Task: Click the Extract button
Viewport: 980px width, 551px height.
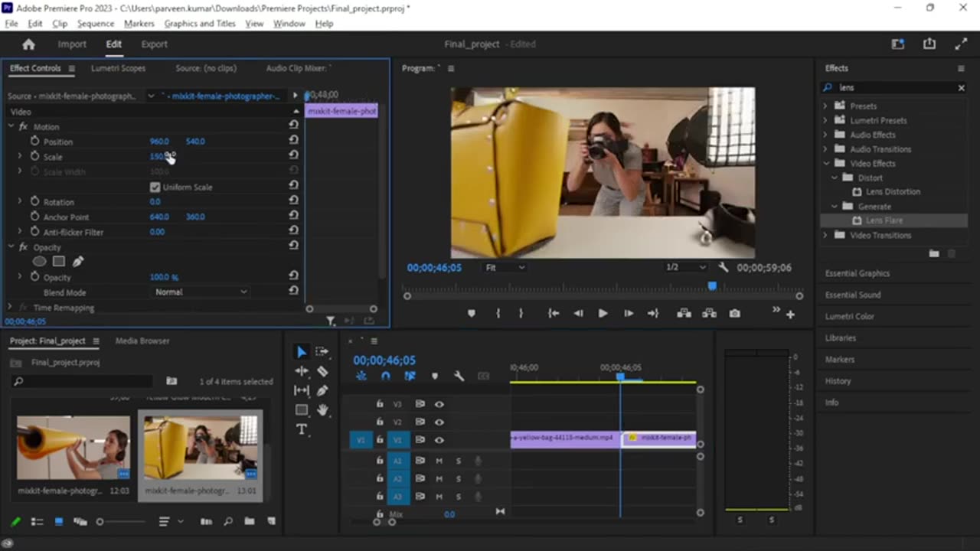Action: coord(710,313)
